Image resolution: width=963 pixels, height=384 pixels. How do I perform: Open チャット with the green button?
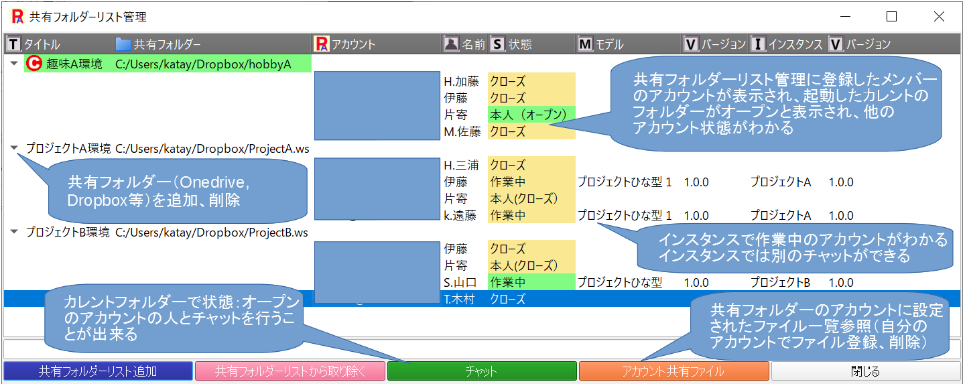pyautogui.click(x=482, y=371)
